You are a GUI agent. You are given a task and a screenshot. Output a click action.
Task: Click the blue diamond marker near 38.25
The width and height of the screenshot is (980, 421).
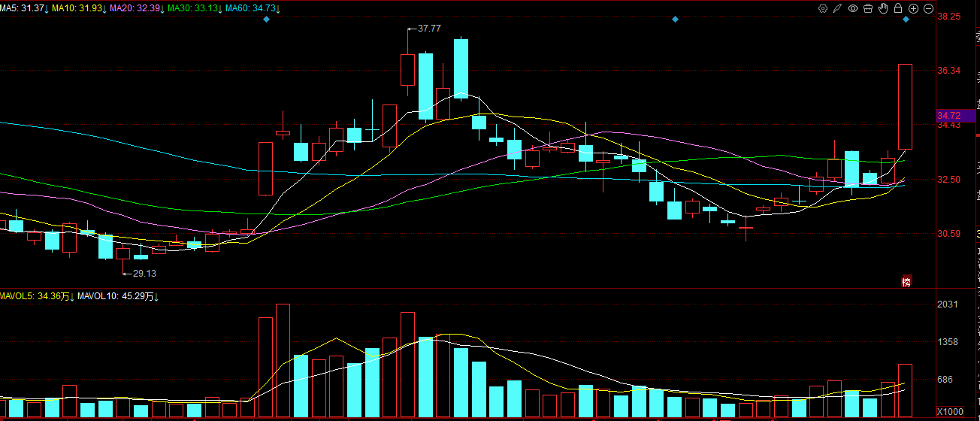point(906,19)
